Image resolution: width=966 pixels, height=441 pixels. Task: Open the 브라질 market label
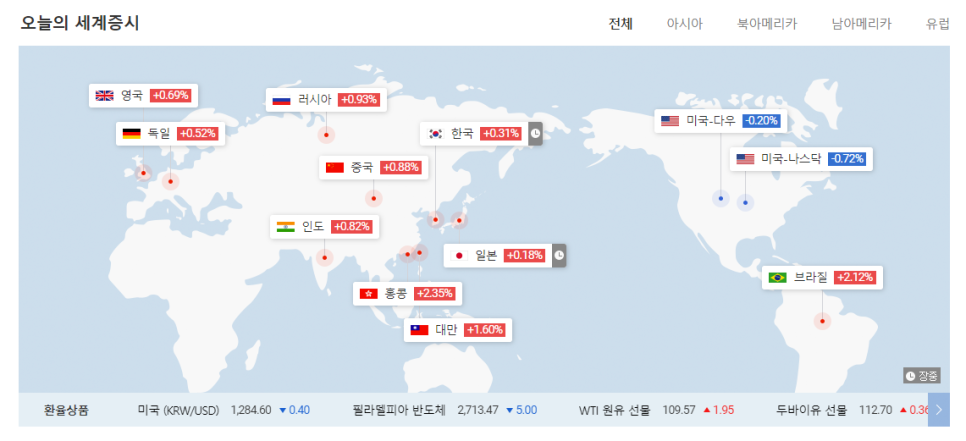(822, 278)
